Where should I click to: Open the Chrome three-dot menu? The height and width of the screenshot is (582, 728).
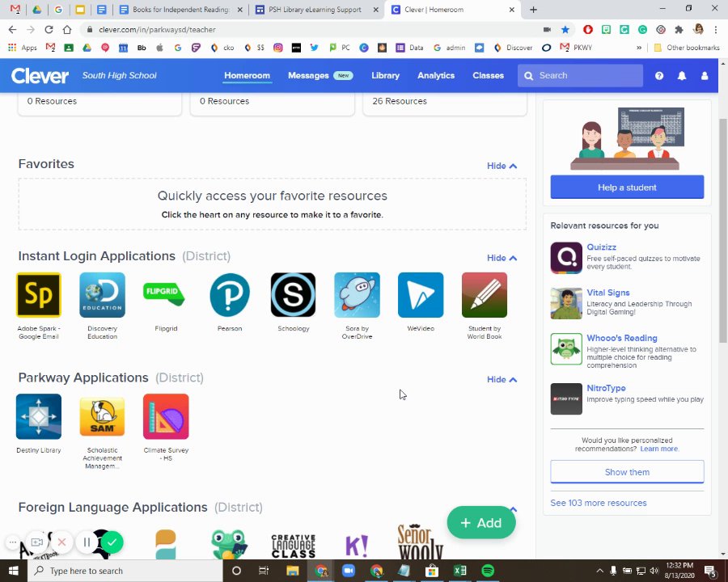pos(716,30)
